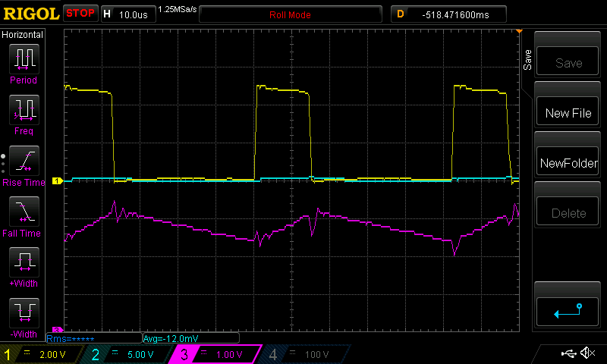Choose the Rise Time measurement

click(x=23, y=165)
